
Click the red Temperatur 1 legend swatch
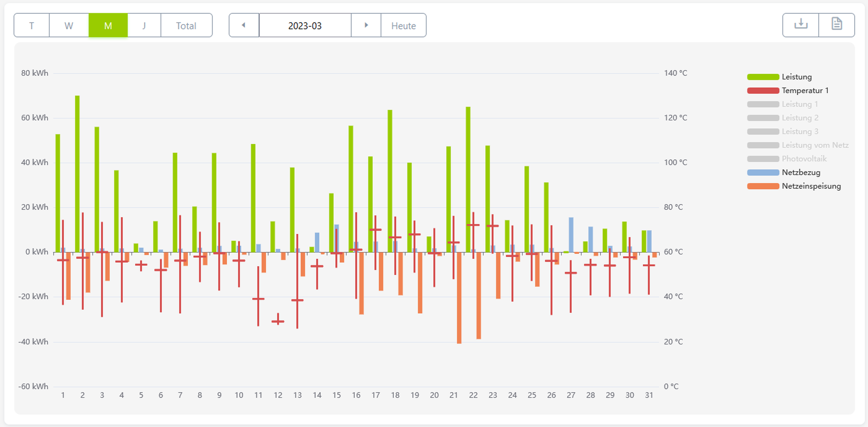coord(763,91)
